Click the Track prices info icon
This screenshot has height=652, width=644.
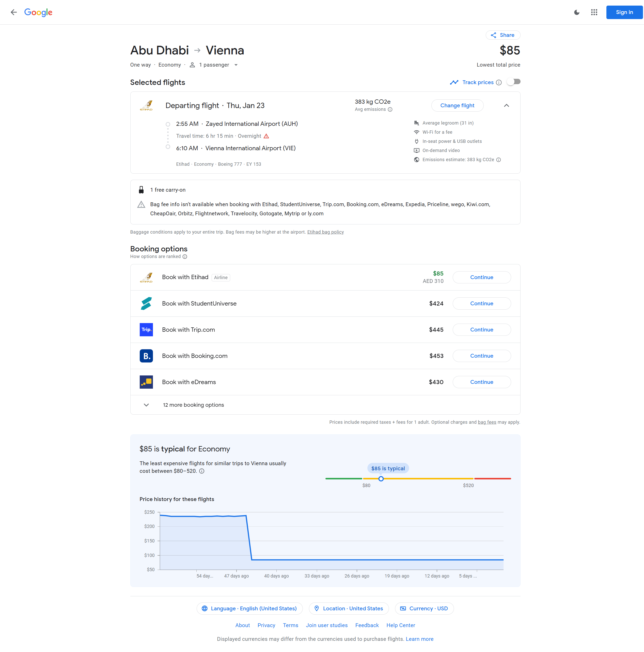click(x=499, y=82)
